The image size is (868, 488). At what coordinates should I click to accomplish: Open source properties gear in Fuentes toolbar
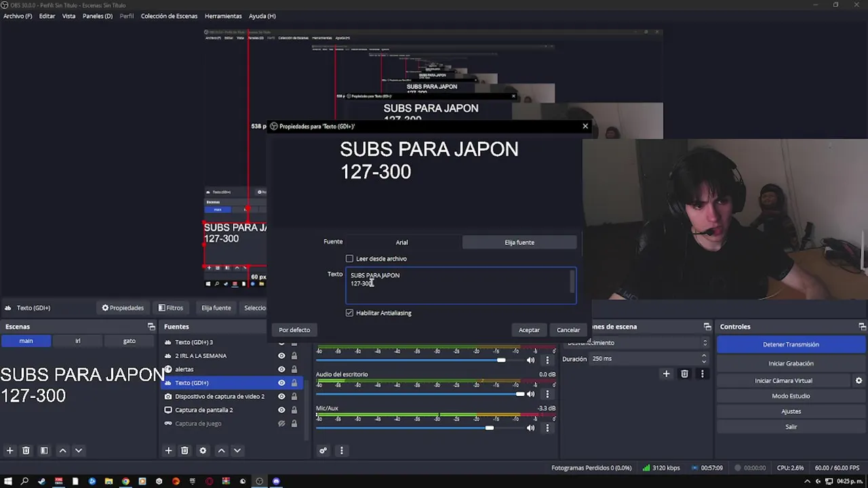click(x=203, y=451)
